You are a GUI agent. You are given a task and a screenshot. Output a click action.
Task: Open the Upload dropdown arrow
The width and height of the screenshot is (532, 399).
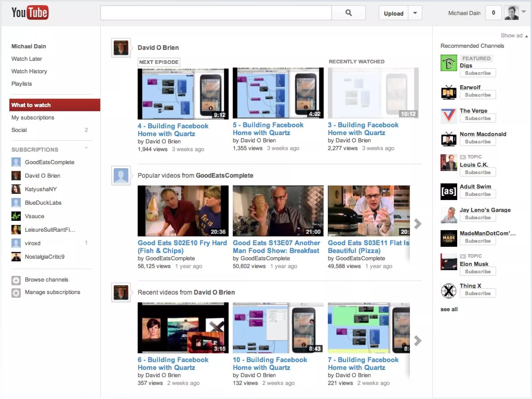415,13
